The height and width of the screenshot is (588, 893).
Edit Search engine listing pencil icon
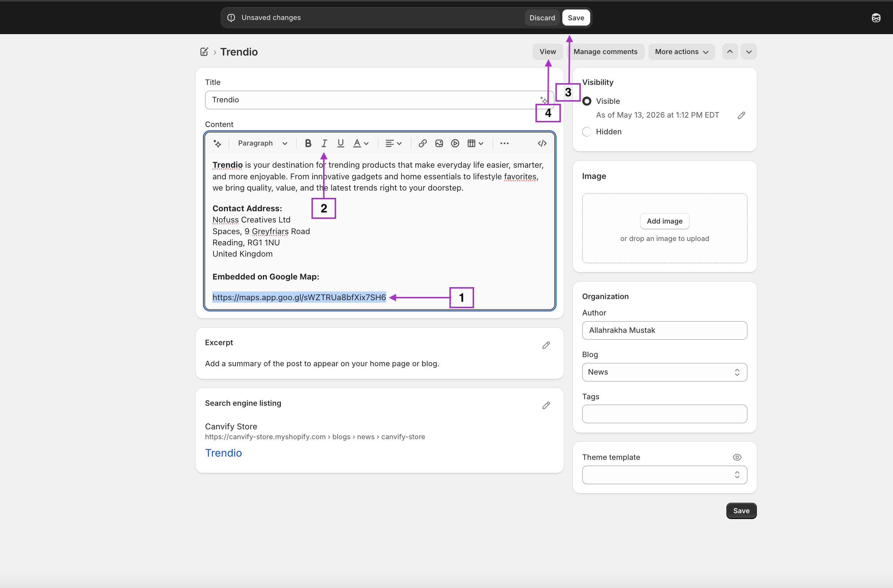point(546,406)
